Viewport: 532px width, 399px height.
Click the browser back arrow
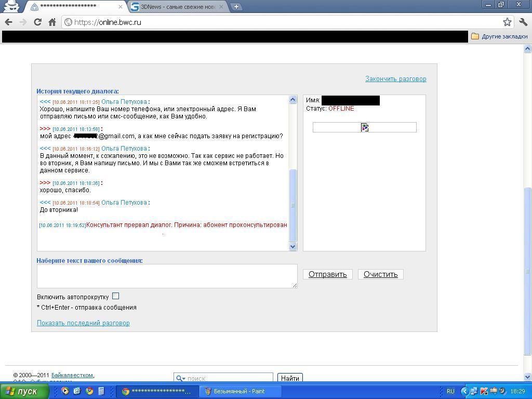click(8, 22)
